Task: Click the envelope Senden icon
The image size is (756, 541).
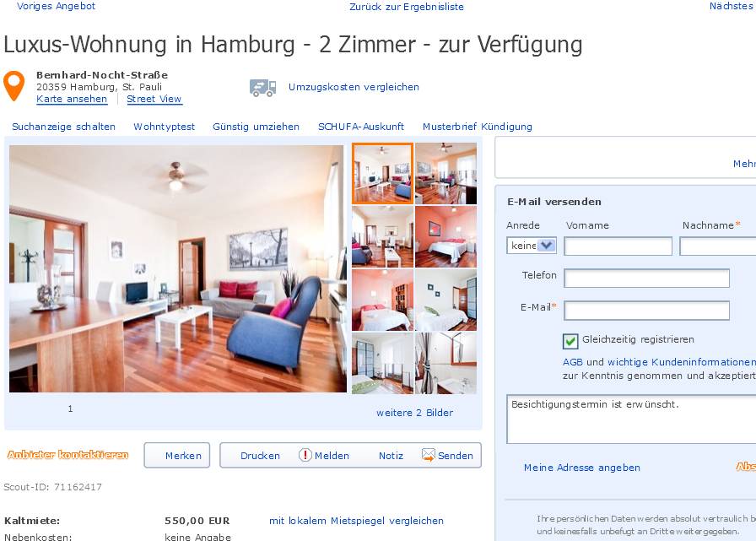Action: 428,455
